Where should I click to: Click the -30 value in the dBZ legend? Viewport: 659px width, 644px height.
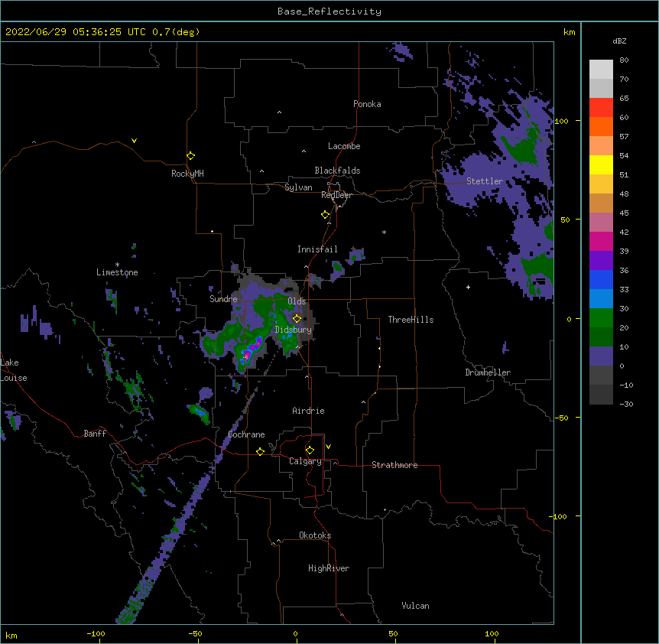point(626,404)
